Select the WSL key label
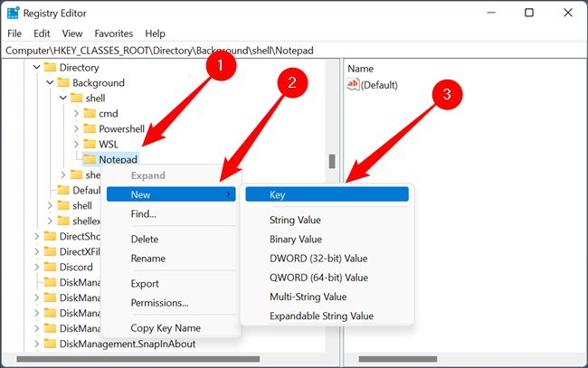Viewport: 588px width, 368px height. pyautogui.click(x=109, y=144)
